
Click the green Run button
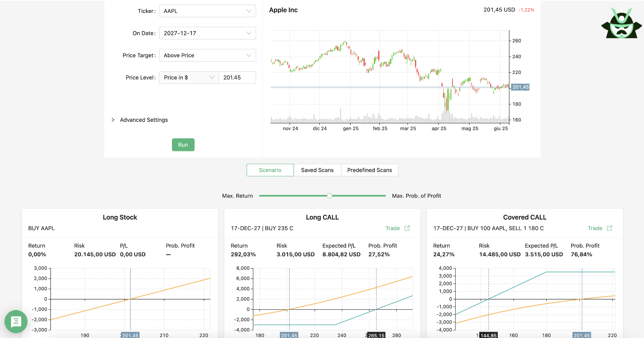tap(183, 145)
